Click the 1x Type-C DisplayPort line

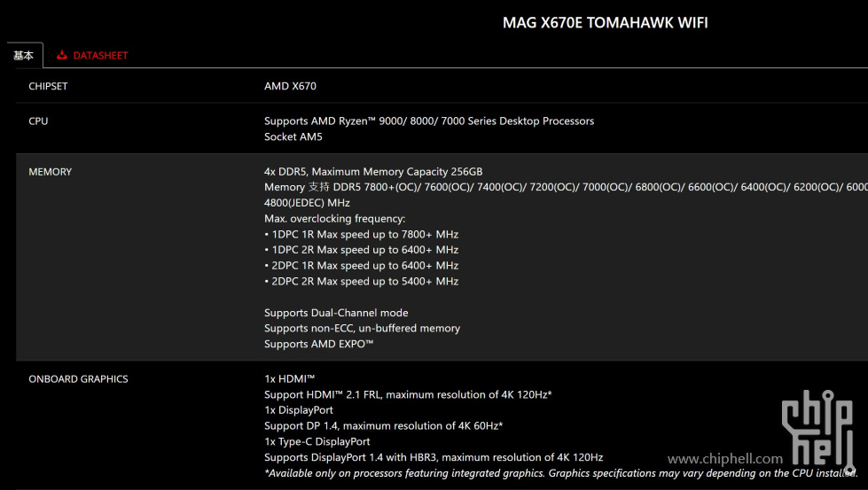317,442
